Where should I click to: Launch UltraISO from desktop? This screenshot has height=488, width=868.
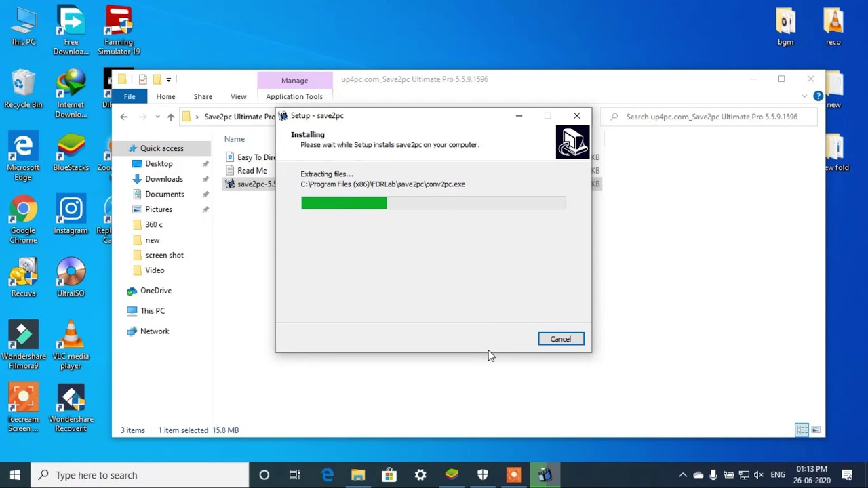[x=71, y=278]
